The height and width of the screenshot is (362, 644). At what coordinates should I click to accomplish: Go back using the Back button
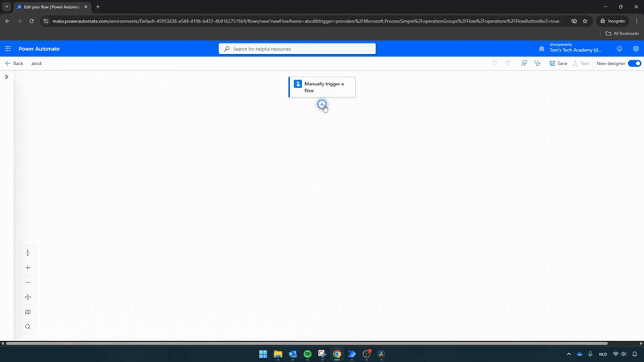[x=14, y=63]
